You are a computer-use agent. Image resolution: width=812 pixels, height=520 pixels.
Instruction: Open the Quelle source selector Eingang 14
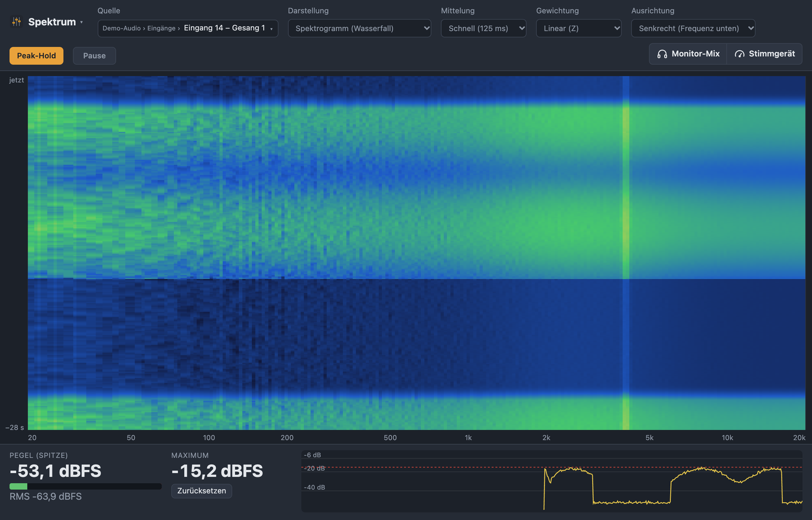click(x=188, y=28)
